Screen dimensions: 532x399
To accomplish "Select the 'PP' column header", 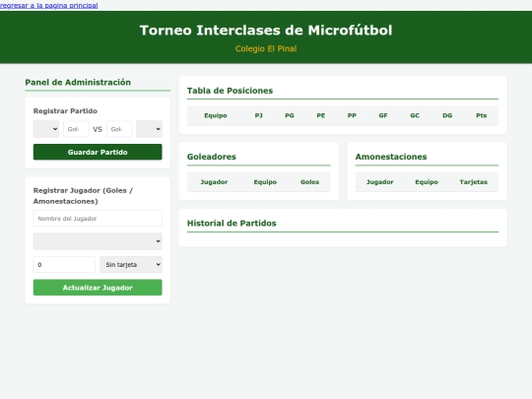I will pyautogui.click(x=352, y=115).
